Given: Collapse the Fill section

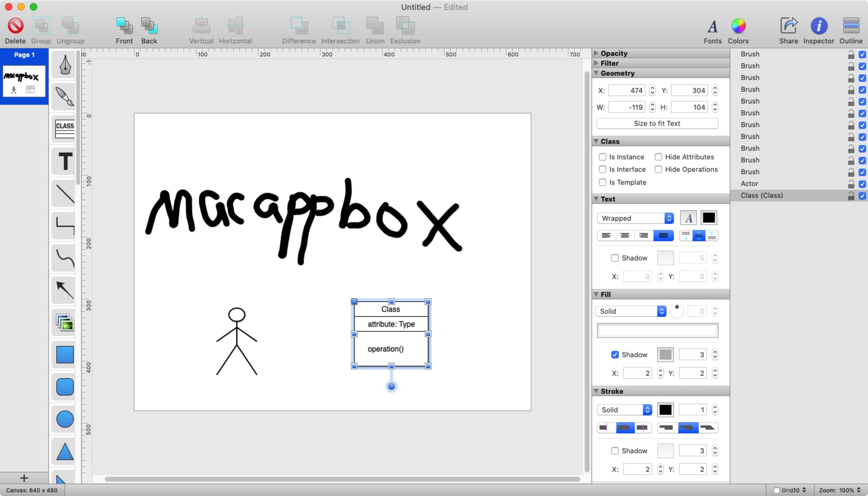Looking at the screenshot, I should click(x=596, y=294).
